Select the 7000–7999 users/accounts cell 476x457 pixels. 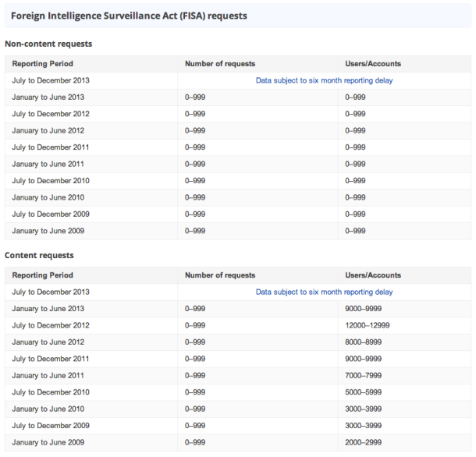(364, 375)
